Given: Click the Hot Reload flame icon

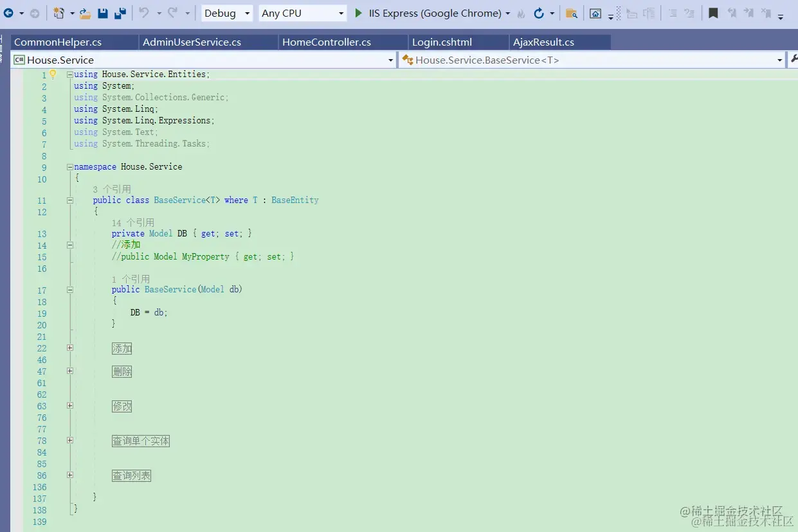Looking at the screenshot, I should click(x=521, y=13).
